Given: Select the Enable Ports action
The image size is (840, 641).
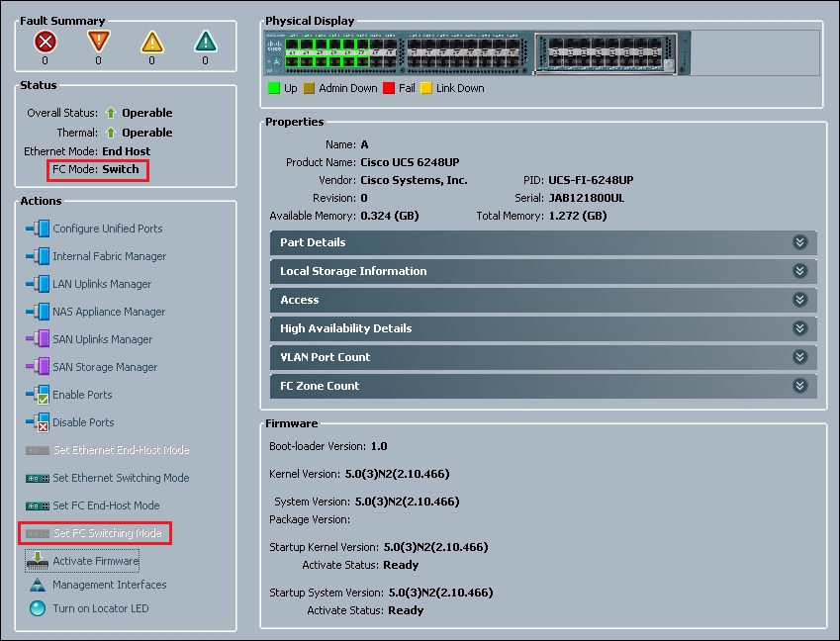Looking at the screenshot, I should 82,395.
